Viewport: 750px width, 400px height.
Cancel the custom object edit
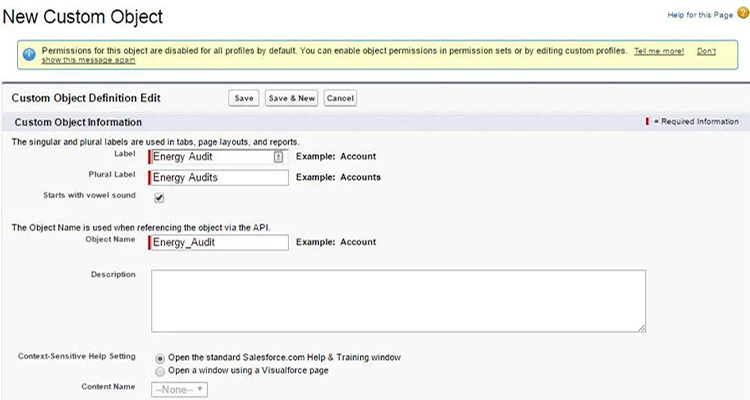[x=340, y=98]
